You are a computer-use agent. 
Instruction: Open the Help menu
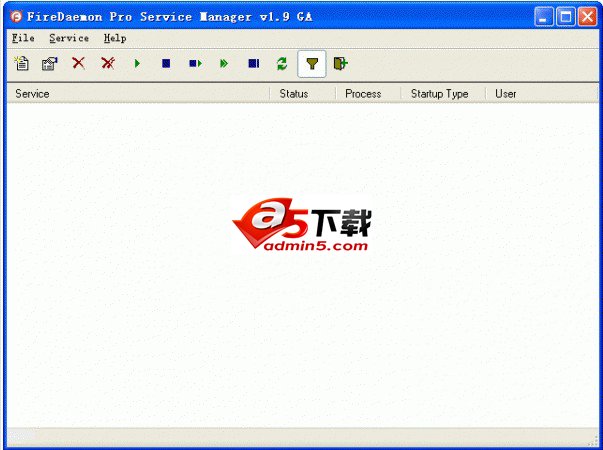tap(115, 38)
